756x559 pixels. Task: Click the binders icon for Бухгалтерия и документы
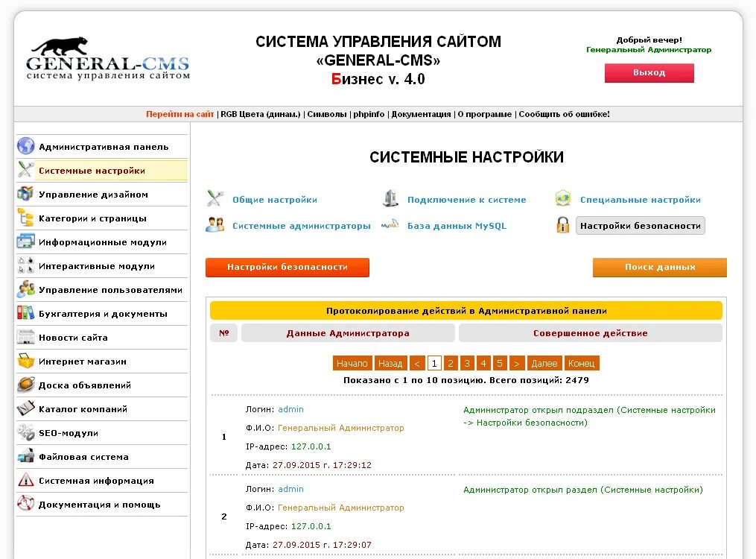pyautogui.click(x=25, y=312)
